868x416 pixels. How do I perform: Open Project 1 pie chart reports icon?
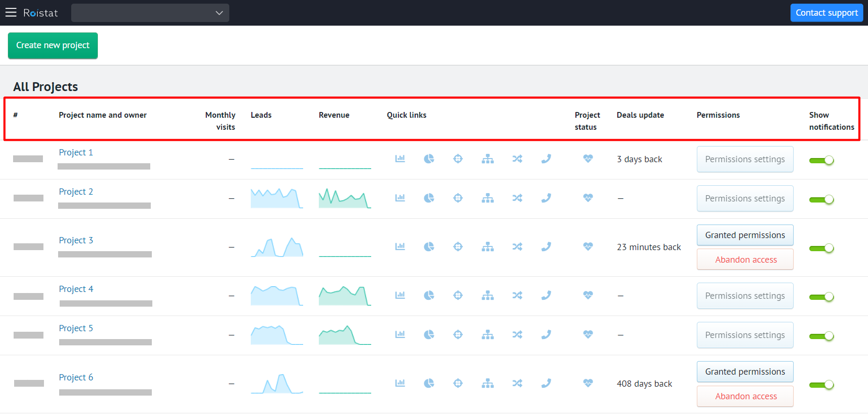[x=429, y=159]
